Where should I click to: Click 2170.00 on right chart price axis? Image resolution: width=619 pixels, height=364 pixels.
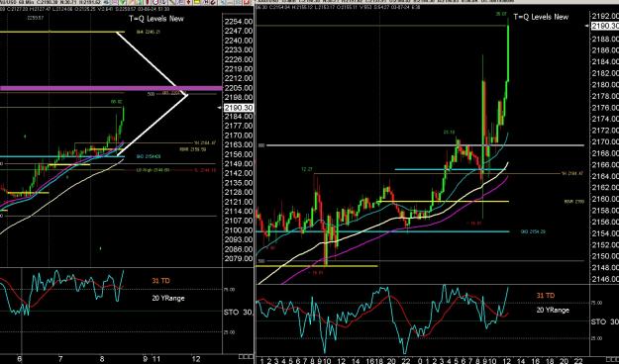[605, 142]
